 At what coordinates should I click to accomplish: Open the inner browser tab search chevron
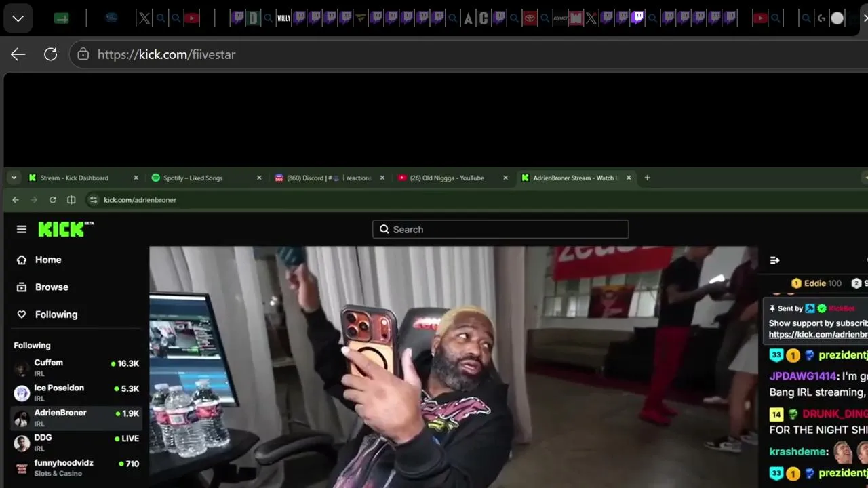14,178
